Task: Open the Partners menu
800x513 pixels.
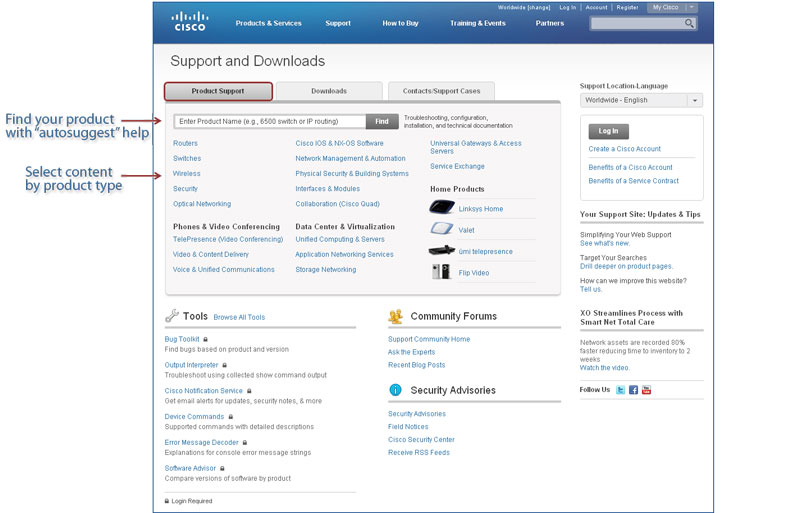Action: pos(549,23)
